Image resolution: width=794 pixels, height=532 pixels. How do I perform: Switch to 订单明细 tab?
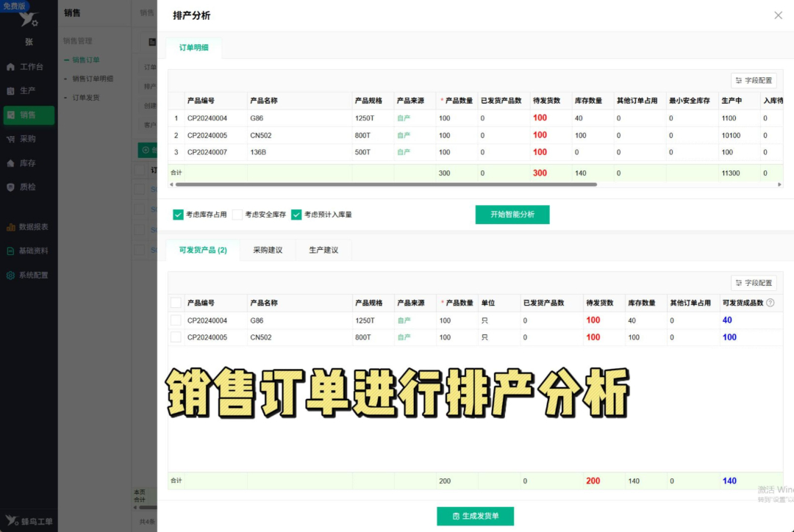coord(193,48)
